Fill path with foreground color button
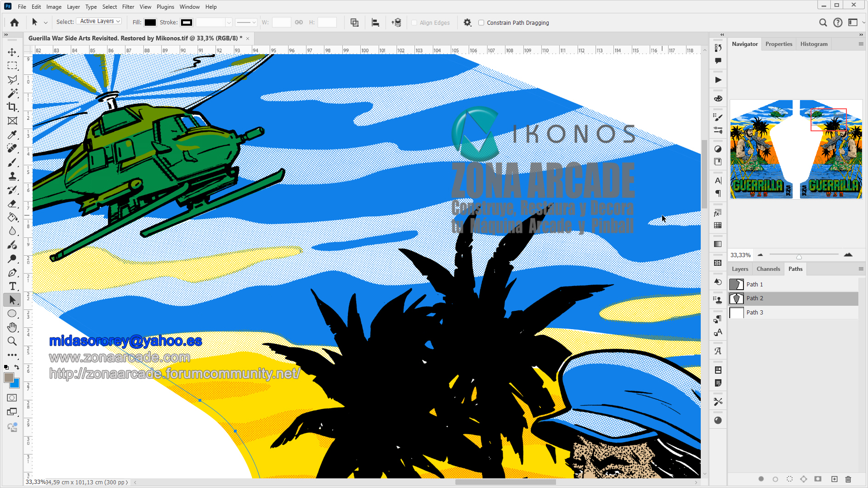This screenshot has height=488, width=868. (761, 479)
